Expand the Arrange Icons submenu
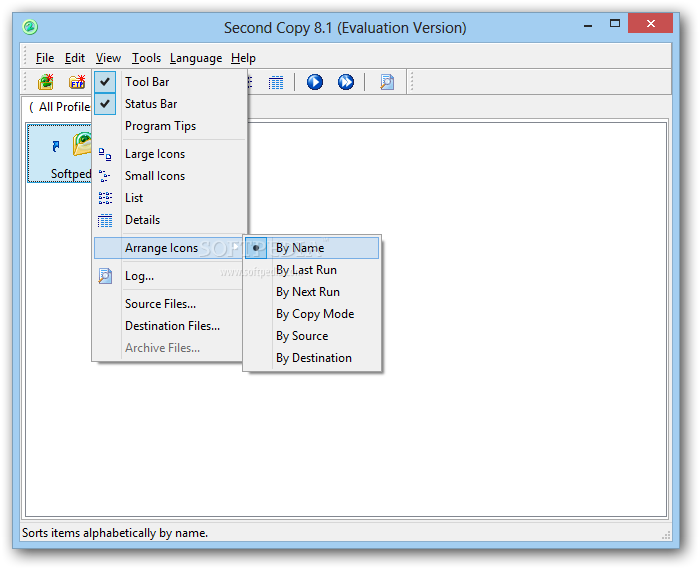Viewport: 700px width, 569px height. pos(169,248)
